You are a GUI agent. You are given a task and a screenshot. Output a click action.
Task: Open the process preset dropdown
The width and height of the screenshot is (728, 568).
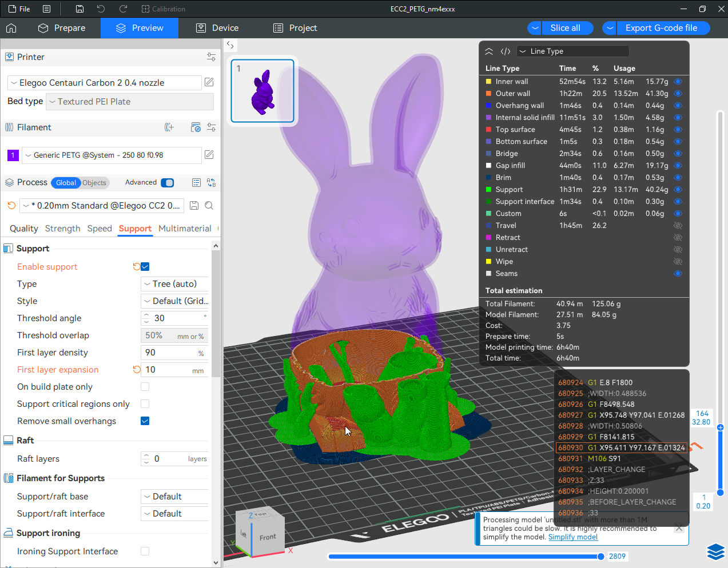(x=102, y=206)
